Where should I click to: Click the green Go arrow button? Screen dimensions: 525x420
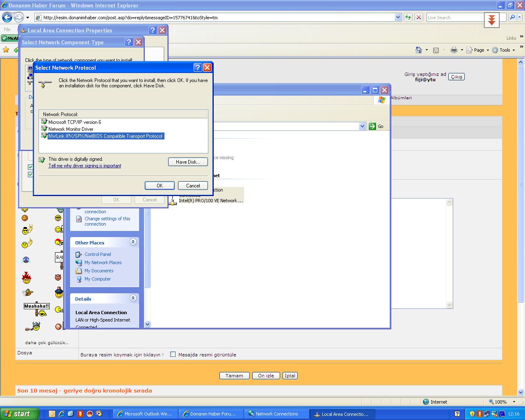tap(372, 126)
